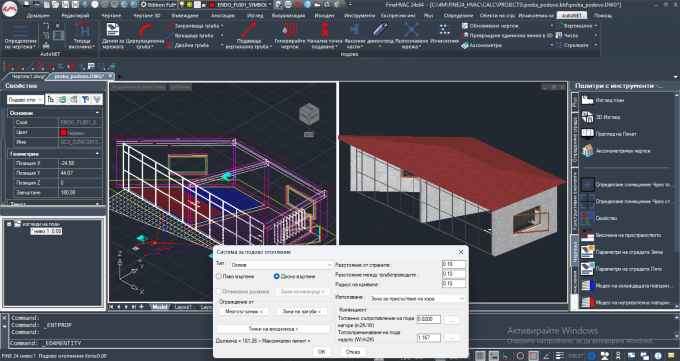Open Print preview in tool palette
This screenshot has height=361, width=680.
(x=609, y=134)
